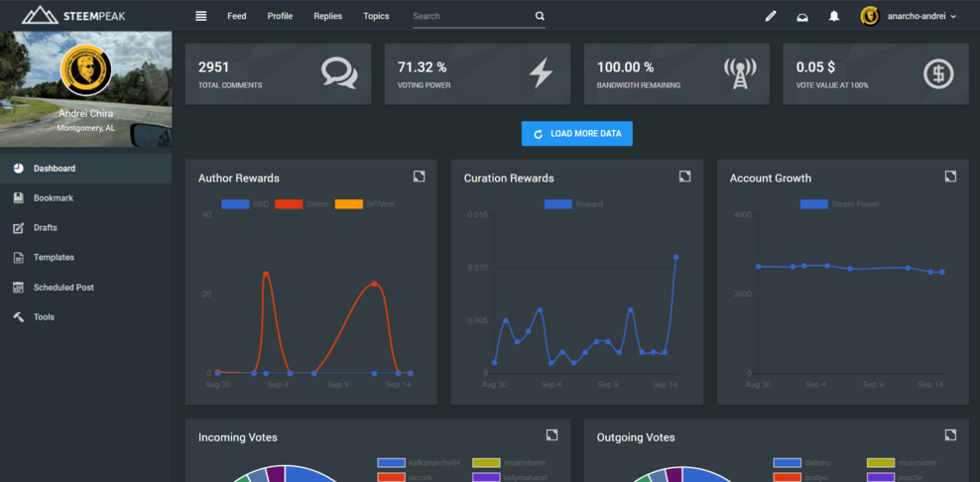Toggle SBD series in Author Rewards legend
The height and width of the screenshot is (482, 980).
[245, 203]
